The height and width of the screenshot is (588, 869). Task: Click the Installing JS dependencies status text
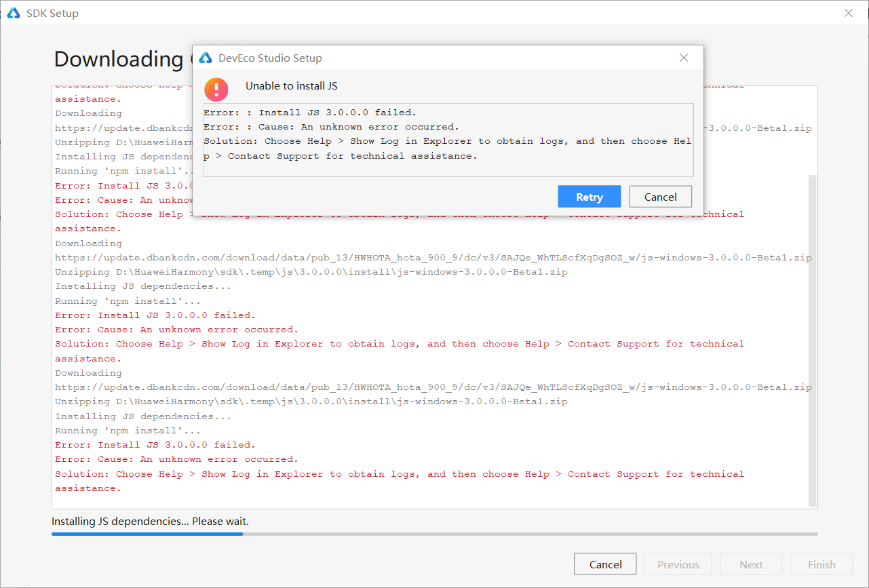click(149, 521)
